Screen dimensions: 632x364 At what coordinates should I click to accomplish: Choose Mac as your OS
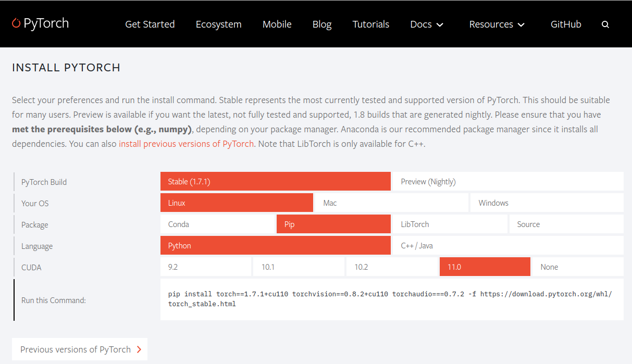pos(392,203)
